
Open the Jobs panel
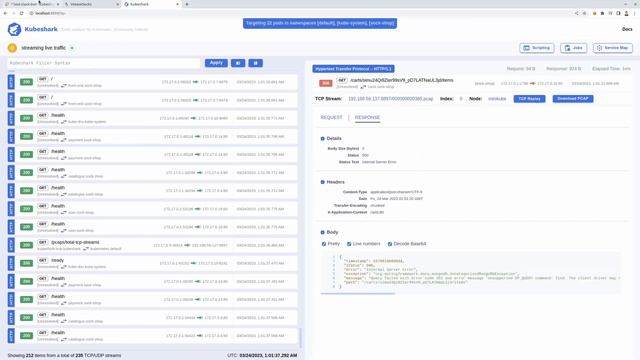(573, 48)
